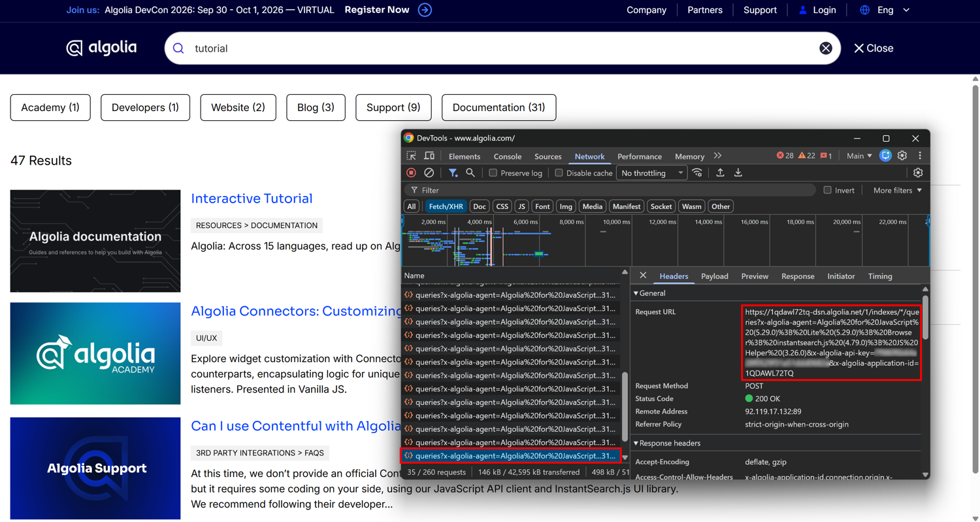This screenshot has height=522, width=980.
Task: Open the No throttling dropdown
Action: pyautogui.click(x=652, y=173)
